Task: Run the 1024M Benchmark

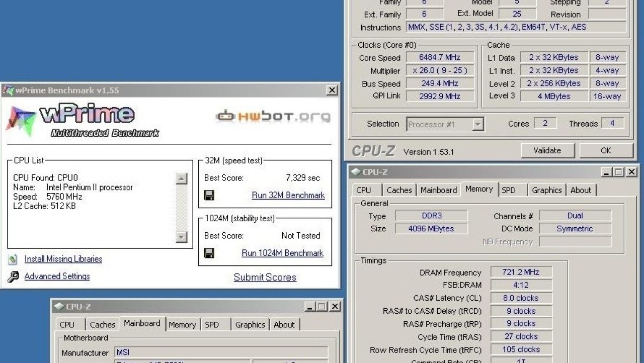Action: 282,253
